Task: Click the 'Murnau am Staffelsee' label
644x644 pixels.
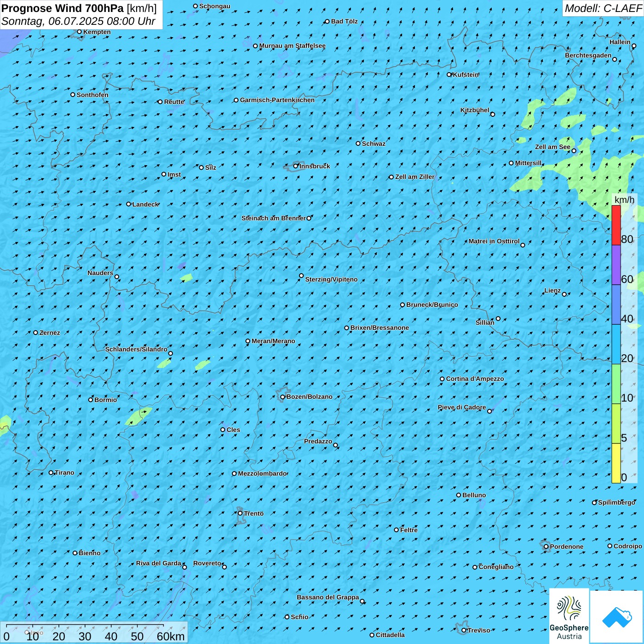Action: (292, 46)
